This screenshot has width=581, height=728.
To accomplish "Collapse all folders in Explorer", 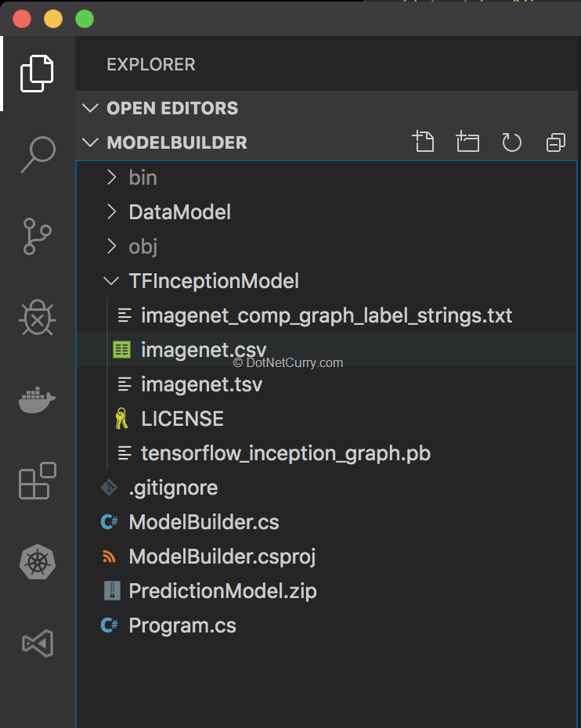I will [x=555, y=142].
